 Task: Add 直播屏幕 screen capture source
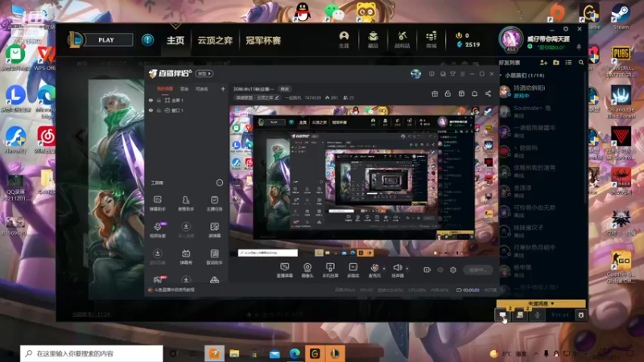tap(285, 270)
